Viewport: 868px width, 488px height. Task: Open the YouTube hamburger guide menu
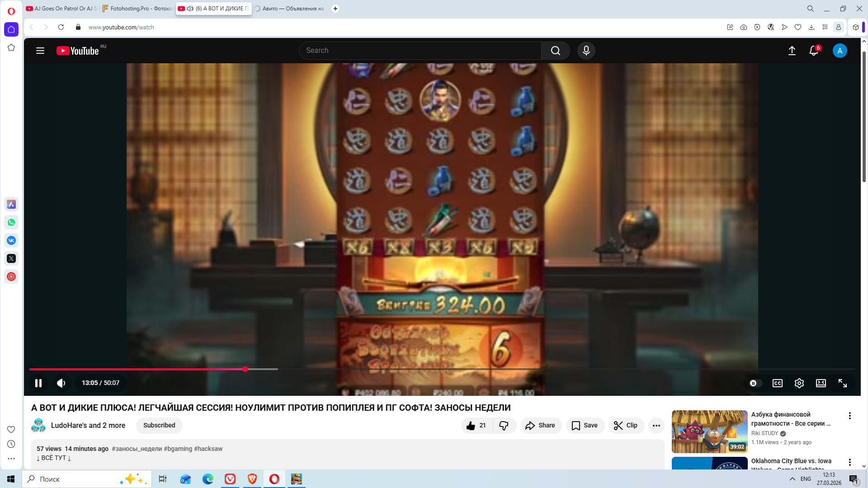click(40, 51)
